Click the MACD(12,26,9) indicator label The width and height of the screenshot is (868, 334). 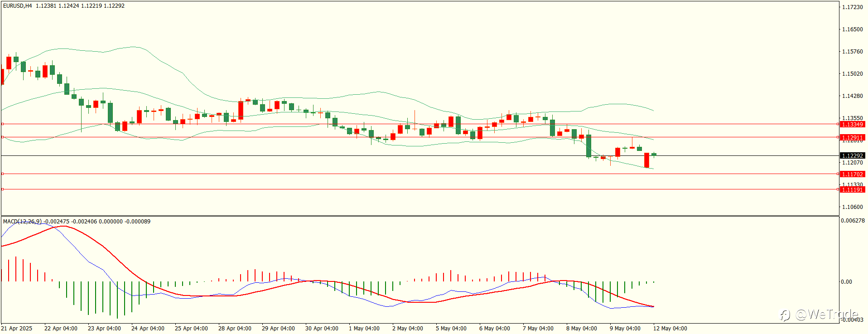point(22,221)
